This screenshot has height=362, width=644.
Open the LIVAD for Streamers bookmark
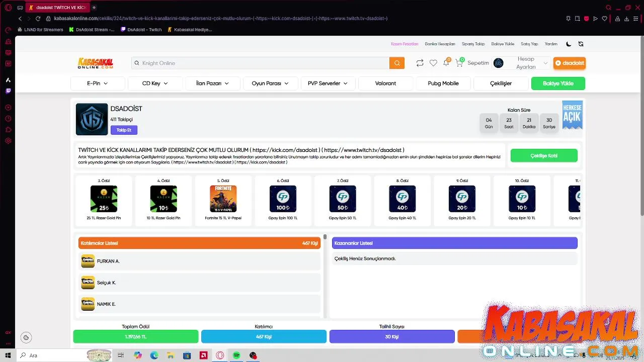[40, 30]
